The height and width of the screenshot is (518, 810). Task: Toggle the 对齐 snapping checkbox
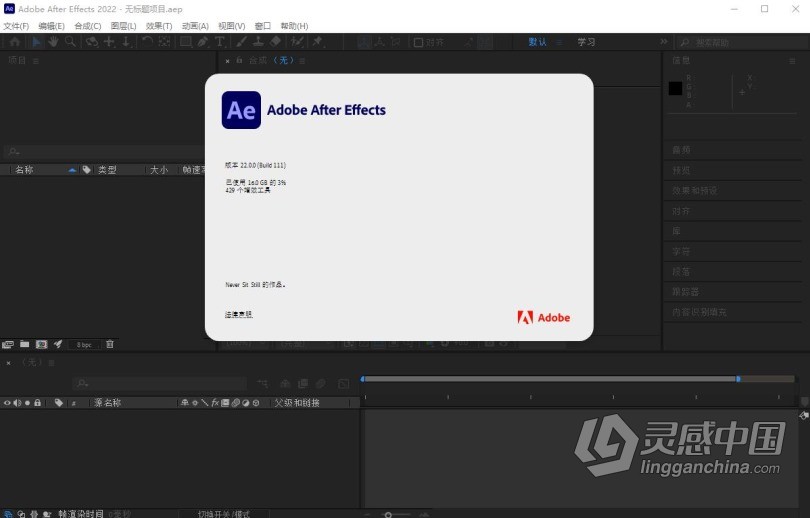[x=418, y=42]
